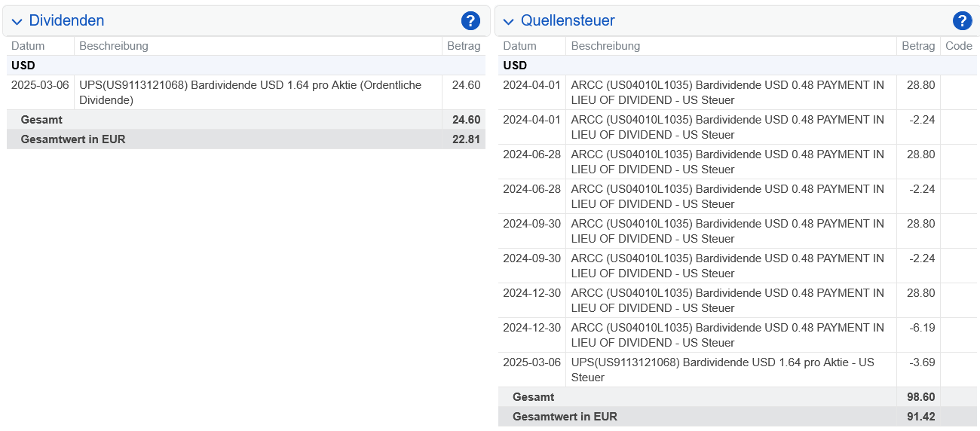The width and height of the screenshot is (980, 431).
Task: Collapse the Quellensteuer section chevron
Action: point(509,22)
